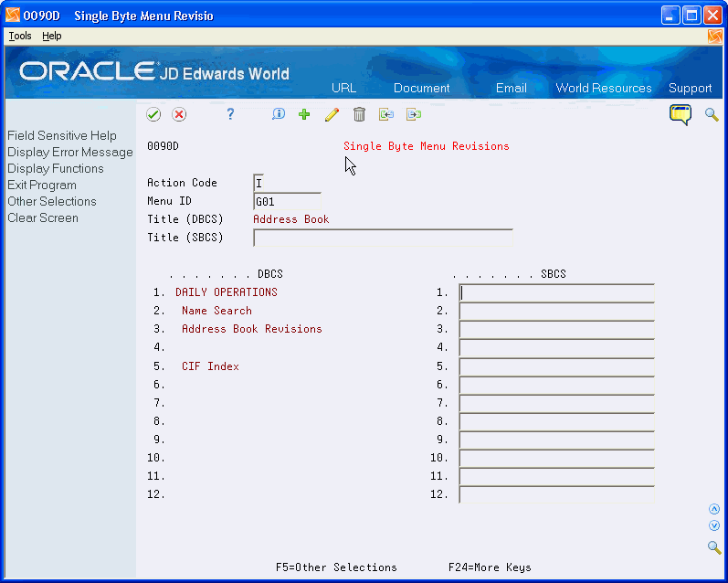Click SBCS line 4 input field
The image size is (728, 583).
point(556,348)
